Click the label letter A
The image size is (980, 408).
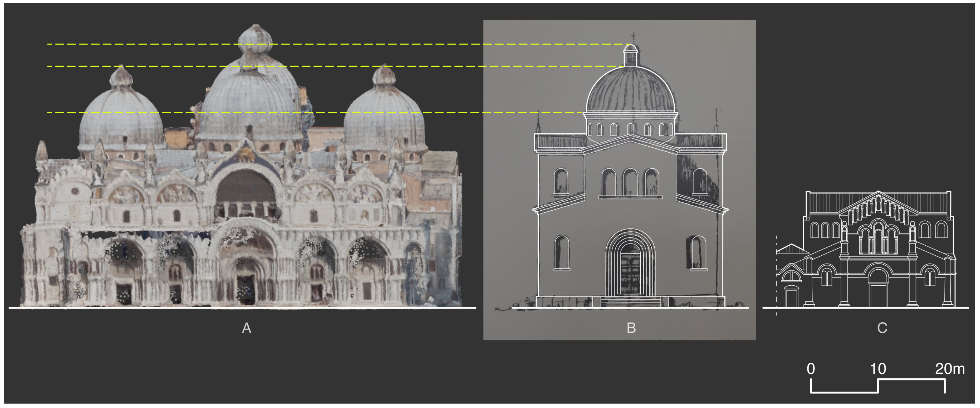[247, 328]
